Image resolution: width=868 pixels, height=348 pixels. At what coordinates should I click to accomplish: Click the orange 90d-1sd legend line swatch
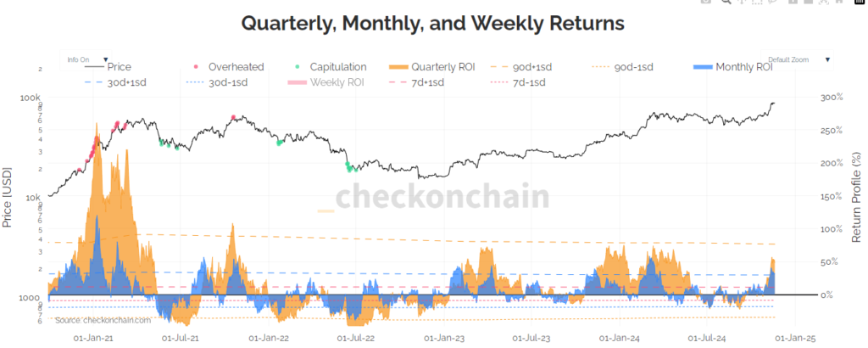coord(605,67)
